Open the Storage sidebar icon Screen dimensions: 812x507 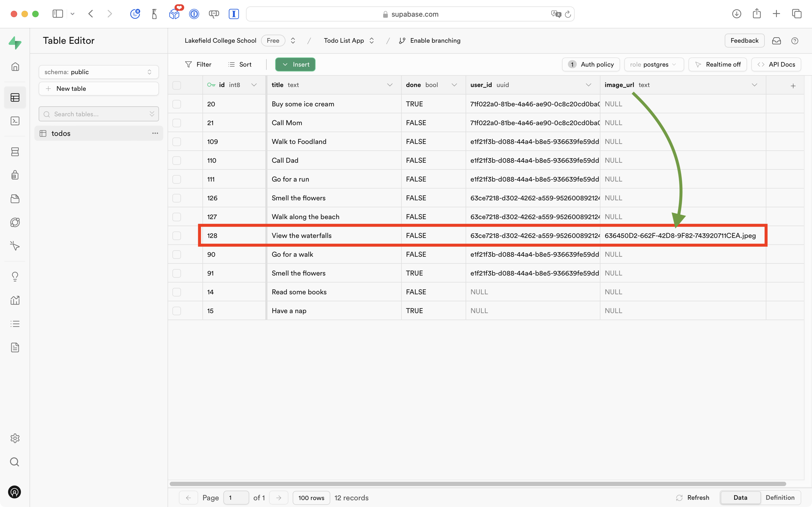point(15,199)
